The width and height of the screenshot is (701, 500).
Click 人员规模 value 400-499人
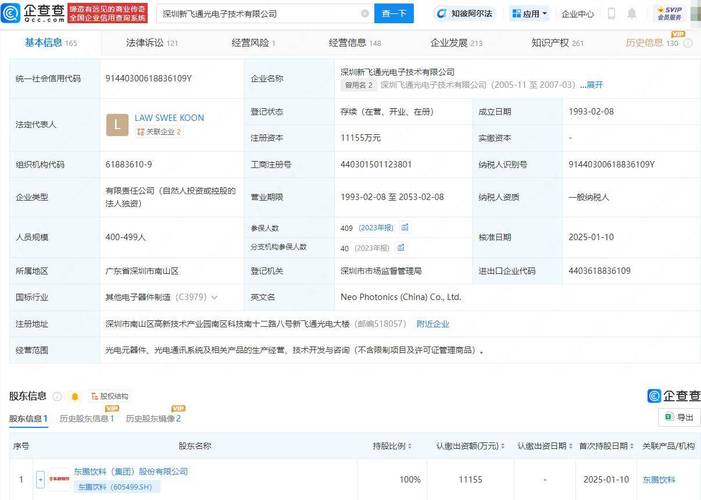coord(126,237)
